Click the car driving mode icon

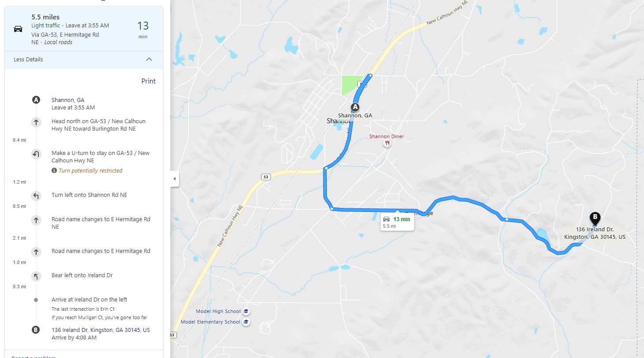point(18,29)
